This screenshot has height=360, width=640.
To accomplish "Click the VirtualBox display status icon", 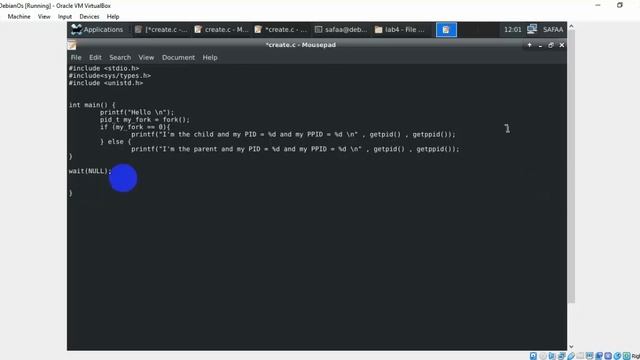I will [x=589, y=356].
